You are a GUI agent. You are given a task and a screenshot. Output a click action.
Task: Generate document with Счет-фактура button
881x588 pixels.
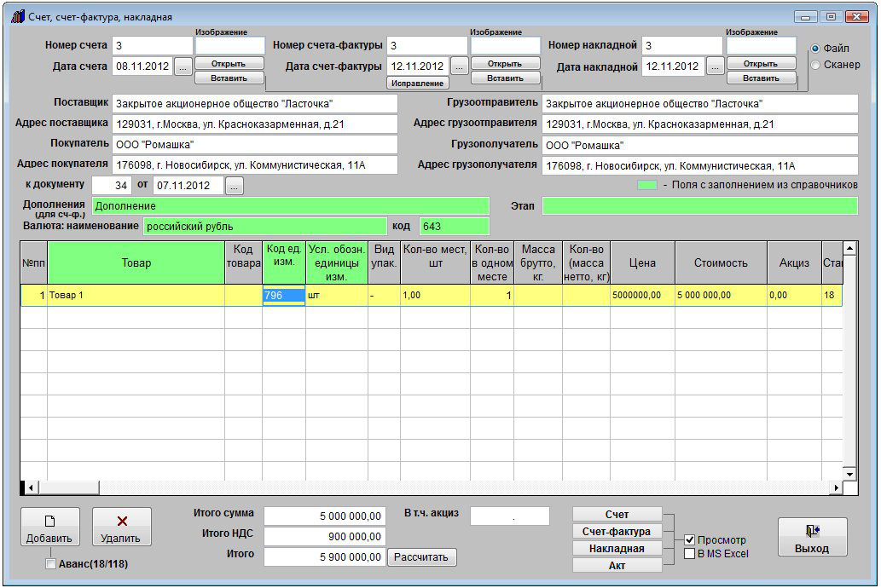click(617, 532)
